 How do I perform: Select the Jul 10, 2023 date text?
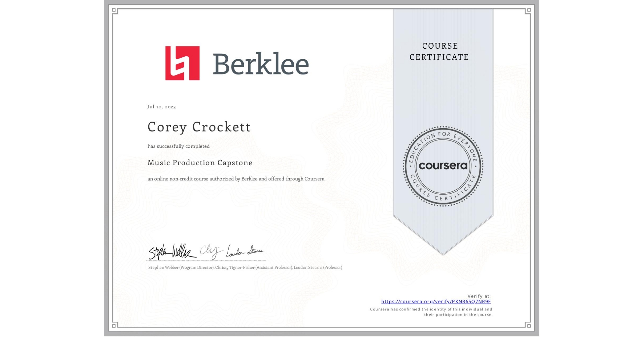tap(161, 107)
